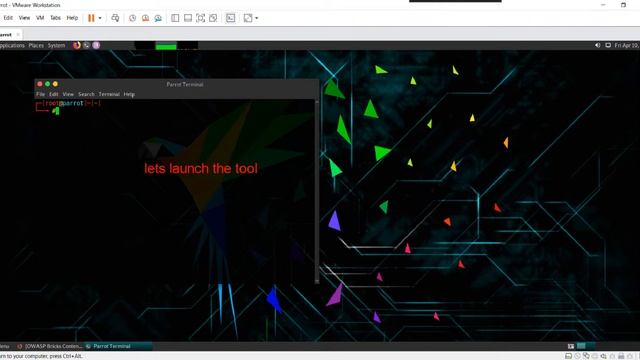Image resolution: width=640 pixels, height=360 pixels.
Task: Click the display icon in Parrot panel
Action: pyautogui.click(x=608, y=45)
